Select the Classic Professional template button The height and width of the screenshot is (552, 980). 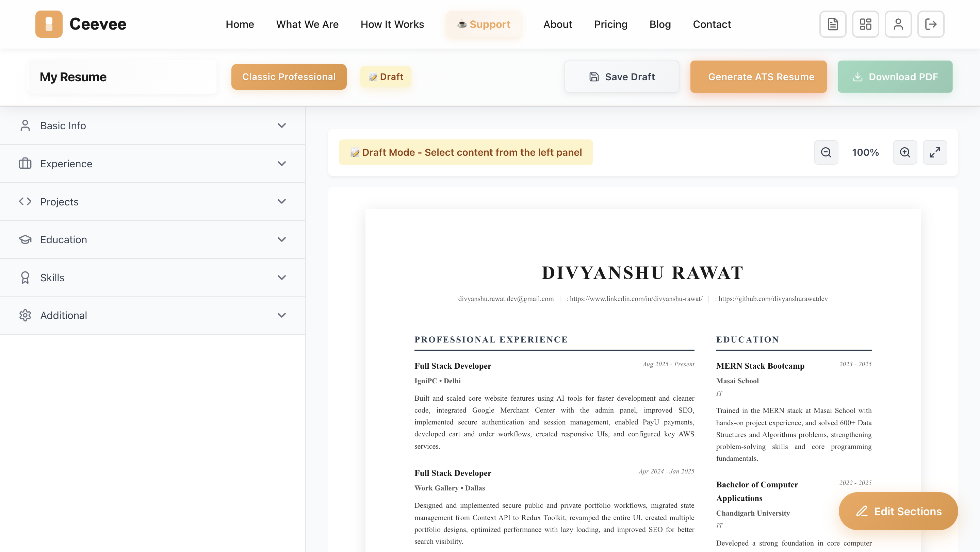pos(289,77)
